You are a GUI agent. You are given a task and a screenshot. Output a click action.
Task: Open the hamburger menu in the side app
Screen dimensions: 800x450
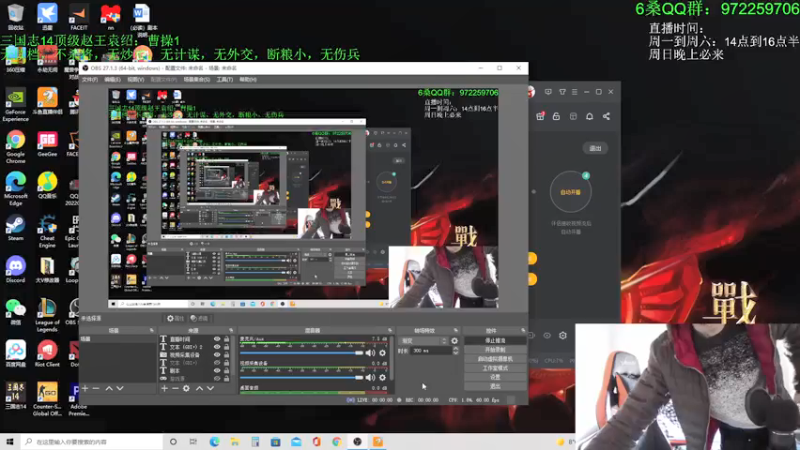tap(574, 92)
